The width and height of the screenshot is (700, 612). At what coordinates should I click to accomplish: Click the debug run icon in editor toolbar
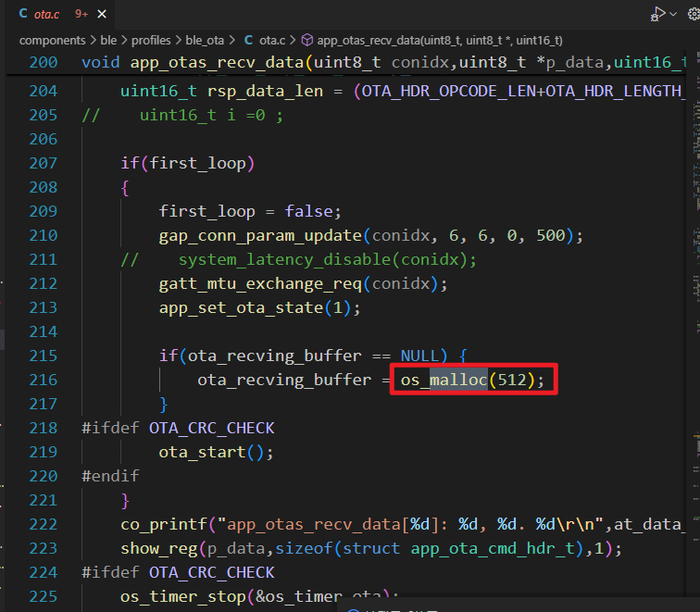[658, 14]
